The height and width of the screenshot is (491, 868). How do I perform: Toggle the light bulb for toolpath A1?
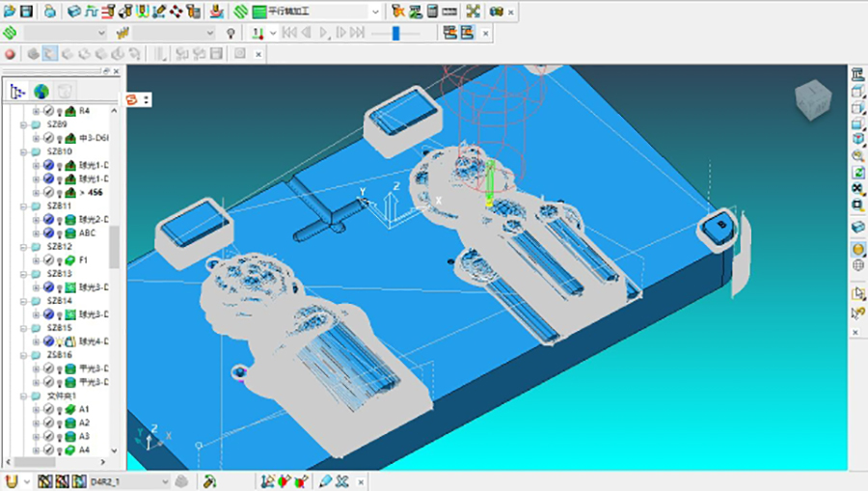click(59, 409)
